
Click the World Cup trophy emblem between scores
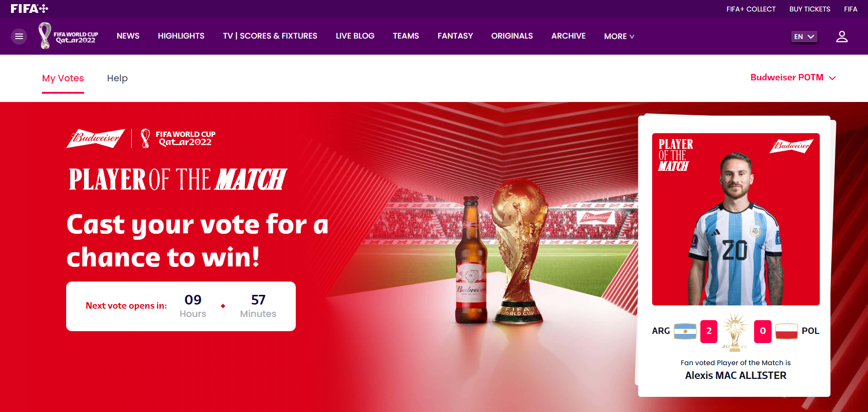tap(735, 332)
